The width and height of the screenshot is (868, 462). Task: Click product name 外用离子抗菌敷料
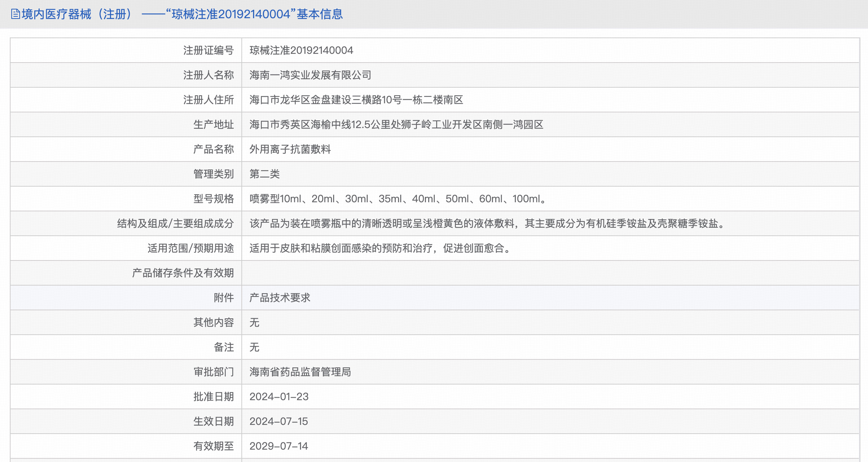pyautogui.click(x=290, y=149)
